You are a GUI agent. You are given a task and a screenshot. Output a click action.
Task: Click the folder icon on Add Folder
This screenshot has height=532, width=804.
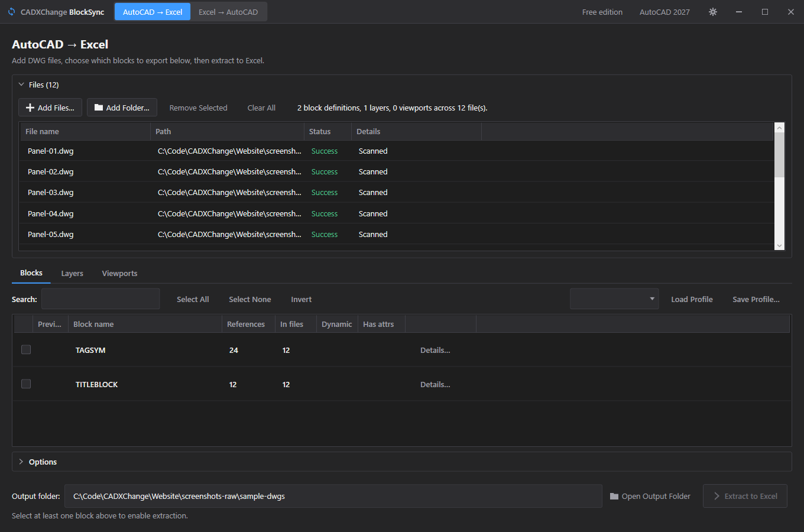(x=99, y=108)
